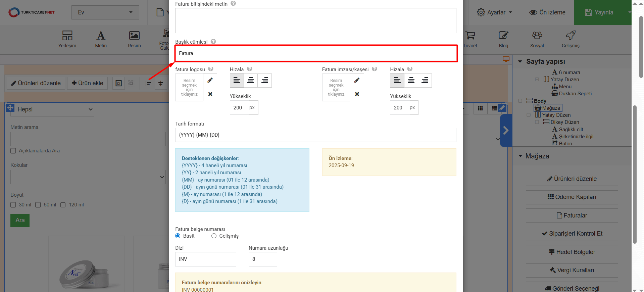Show help for Başlık cümlesi

[213, 42]
